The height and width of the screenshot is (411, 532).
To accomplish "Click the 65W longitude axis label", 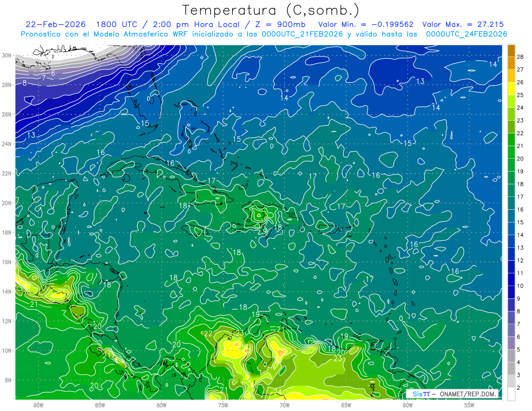I will (x=346, y=405).
